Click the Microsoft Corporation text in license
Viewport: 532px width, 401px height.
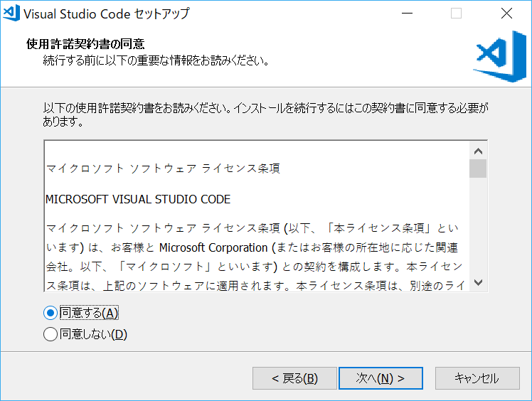213,247
